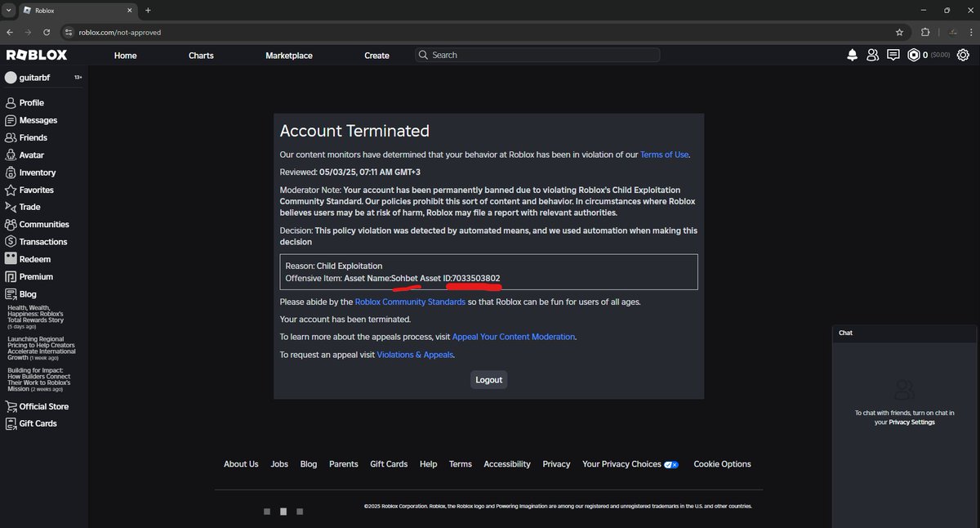
Task: Go to Friends in the sidebar
Action: click(x=26, y=137)
